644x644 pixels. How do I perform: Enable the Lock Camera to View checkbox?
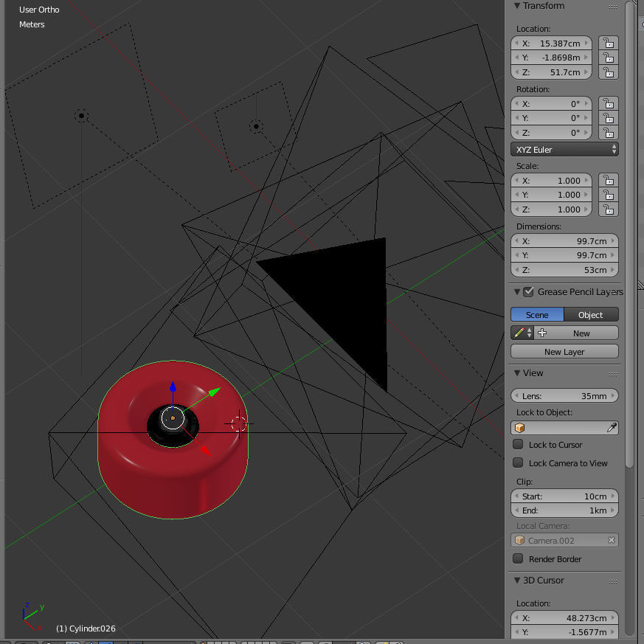[517, 463]
